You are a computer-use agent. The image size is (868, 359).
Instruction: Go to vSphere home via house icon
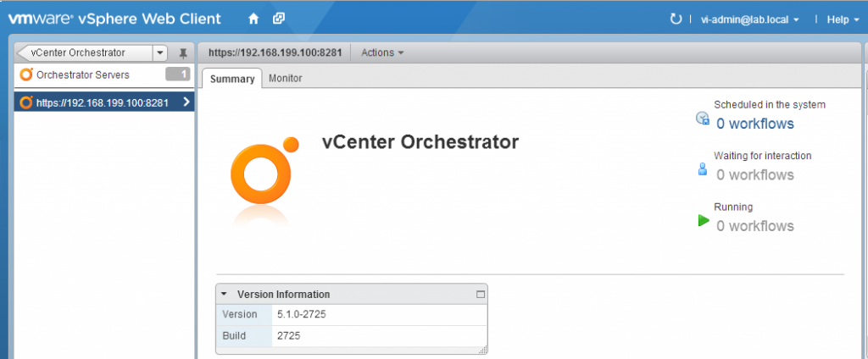pos(253,19)
